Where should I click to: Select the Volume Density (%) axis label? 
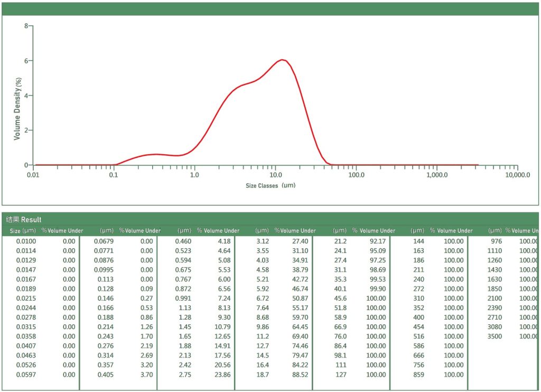point(18,108)
